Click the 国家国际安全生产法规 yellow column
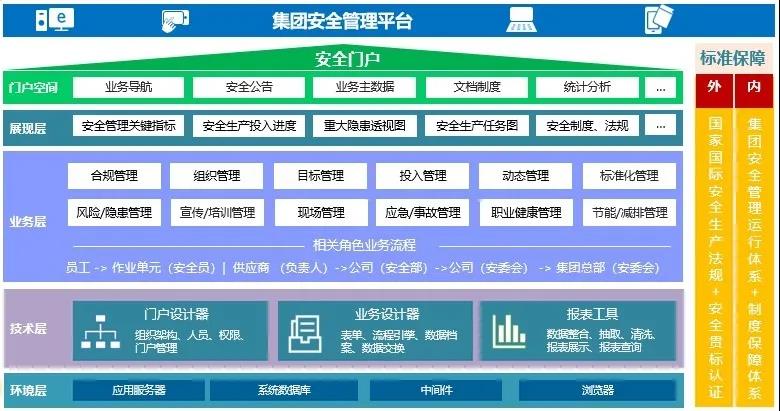This screenshot has width=780, height=411. 714,257
